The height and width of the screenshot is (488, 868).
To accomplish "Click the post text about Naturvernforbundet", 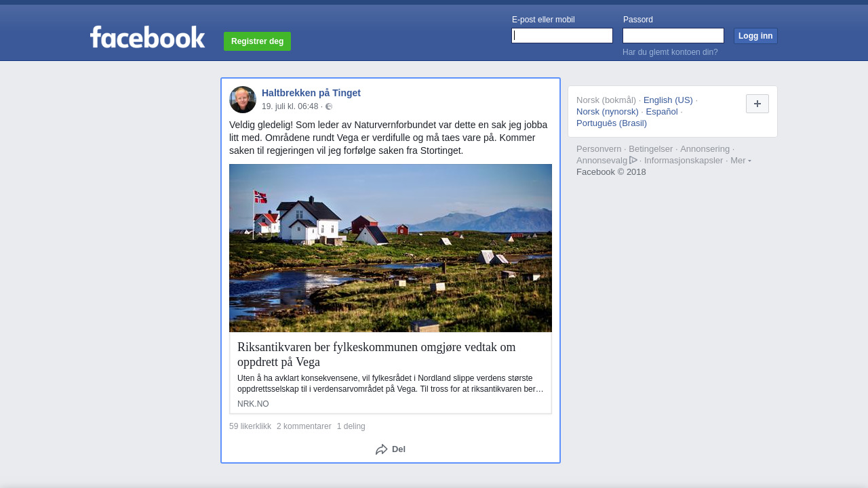I will coord(389,138).
